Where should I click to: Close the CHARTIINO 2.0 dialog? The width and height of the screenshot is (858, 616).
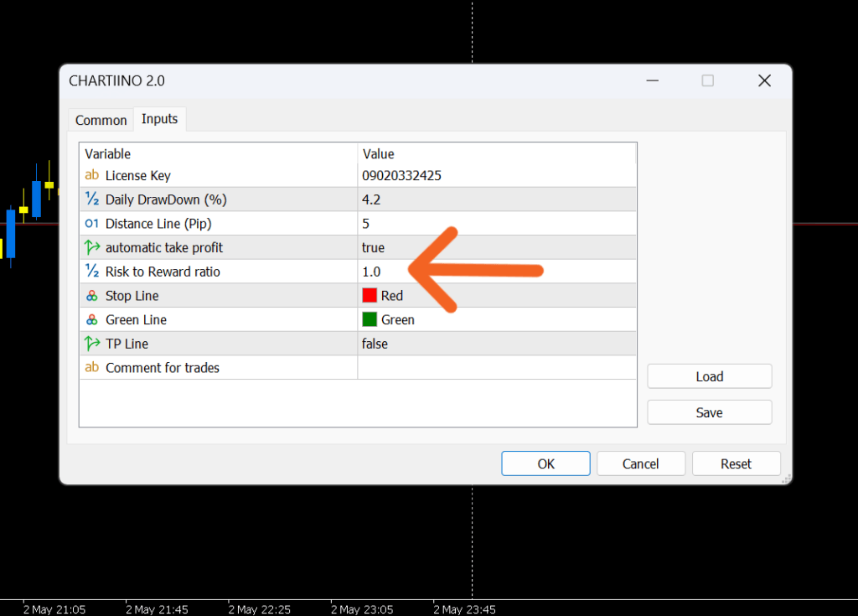click(x=764, y=80)
